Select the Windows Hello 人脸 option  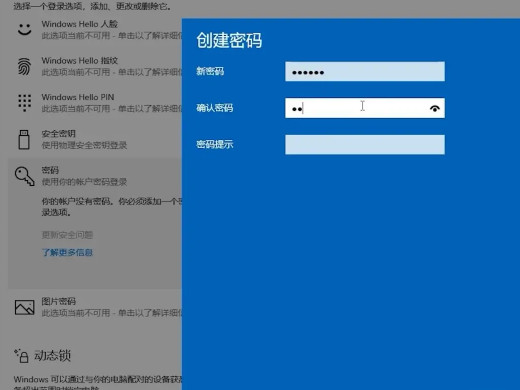tap(80, 24)
